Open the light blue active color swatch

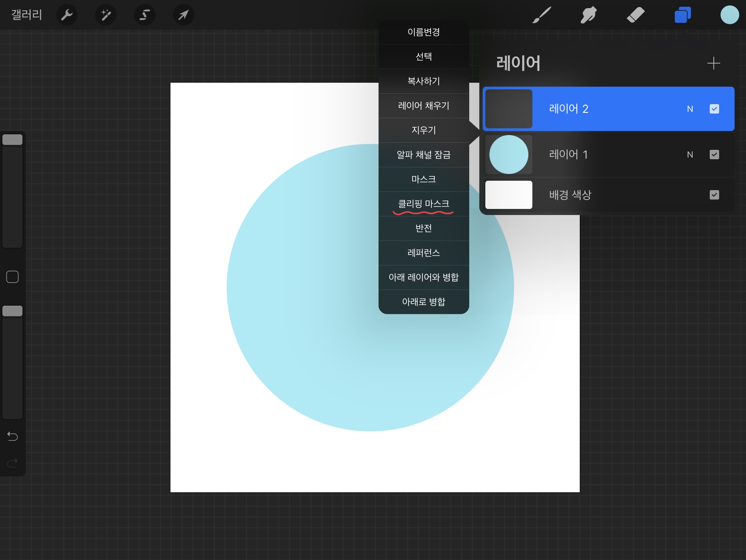click(x=730, y=15)
